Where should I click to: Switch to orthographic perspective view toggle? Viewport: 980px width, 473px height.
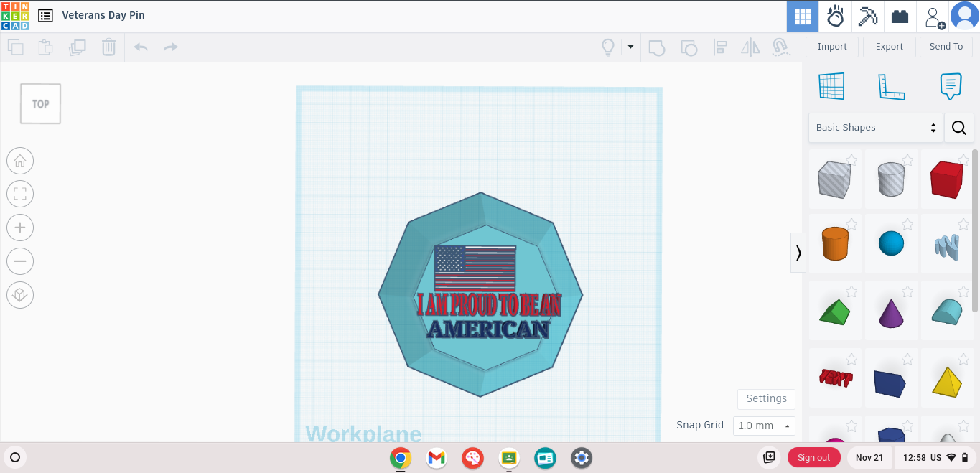click(20, 295)
